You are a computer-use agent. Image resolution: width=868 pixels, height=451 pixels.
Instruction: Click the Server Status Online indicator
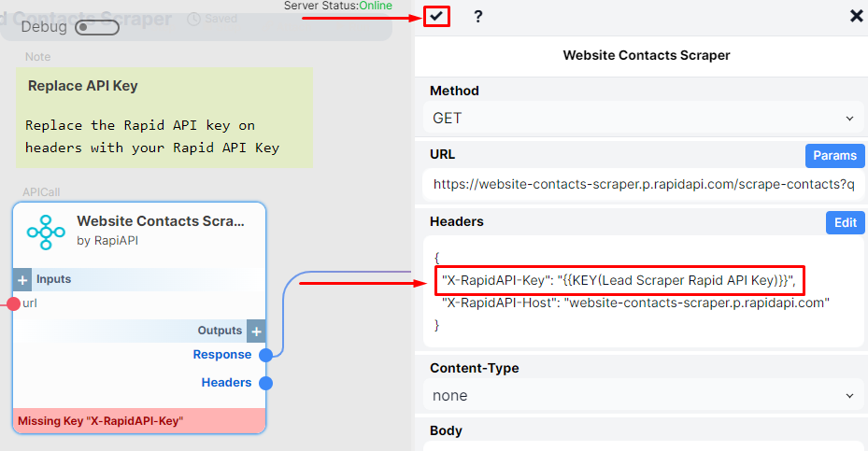point(338,6)
